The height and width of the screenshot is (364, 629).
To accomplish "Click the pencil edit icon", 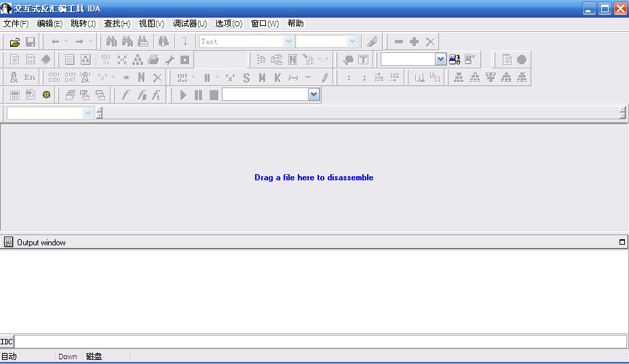I will point(325,77).
